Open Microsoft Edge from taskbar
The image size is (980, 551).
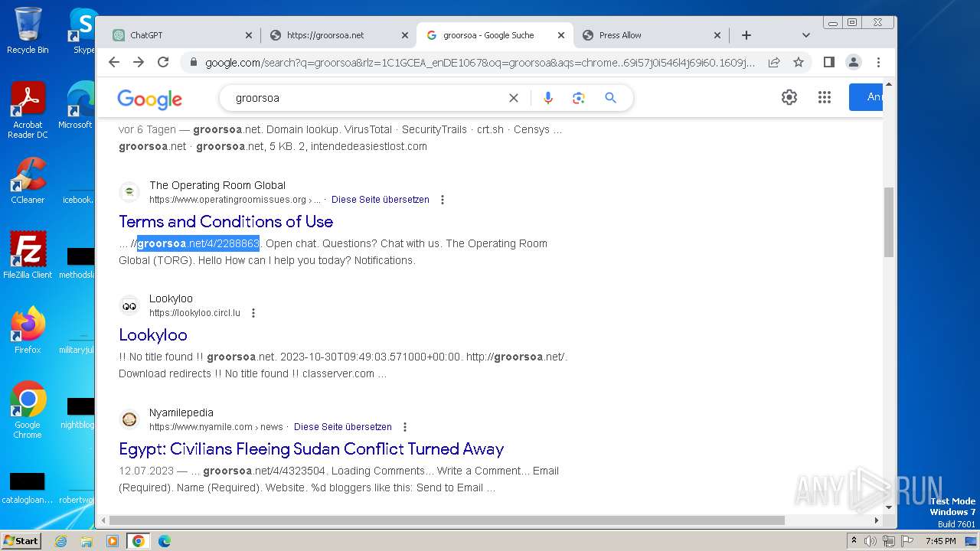coord(164,541)
